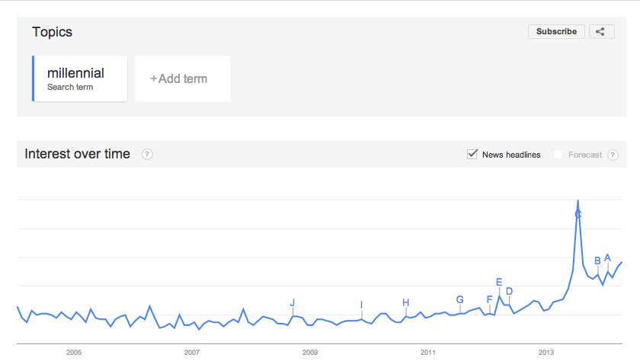Click the share icon button
Viewport: 640px width, 364px height.
point(602,32)
